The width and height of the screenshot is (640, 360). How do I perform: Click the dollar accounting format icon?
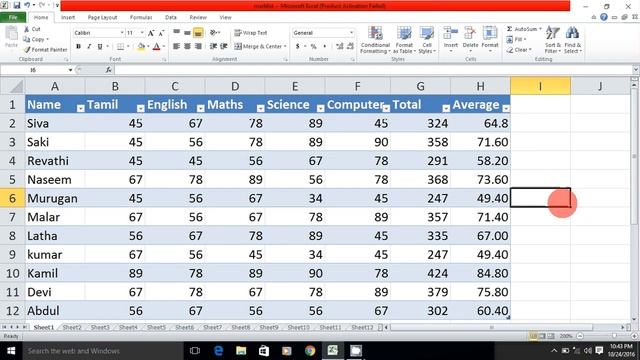click(298, 47)
